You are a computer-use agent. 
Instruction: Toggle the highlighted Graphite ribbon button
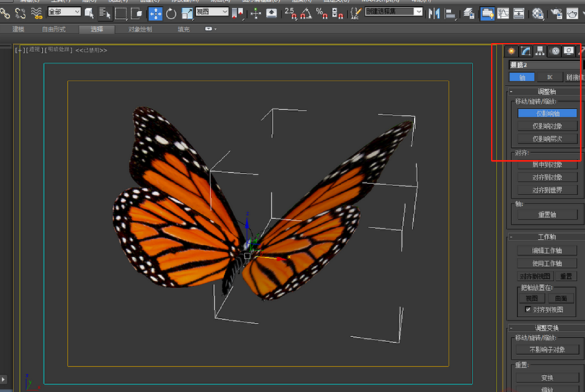(x=487, y=14)
